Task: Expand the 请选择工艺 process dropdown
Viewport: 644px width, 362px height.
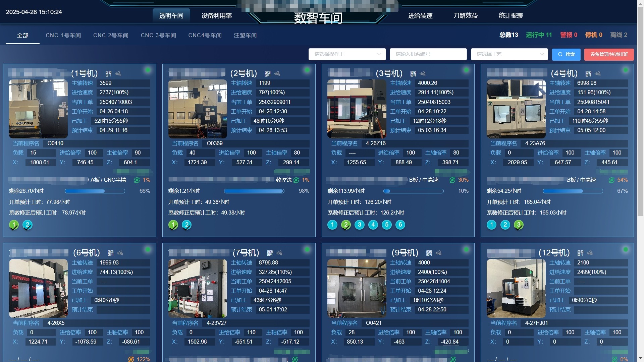Action: click(509, 54)
